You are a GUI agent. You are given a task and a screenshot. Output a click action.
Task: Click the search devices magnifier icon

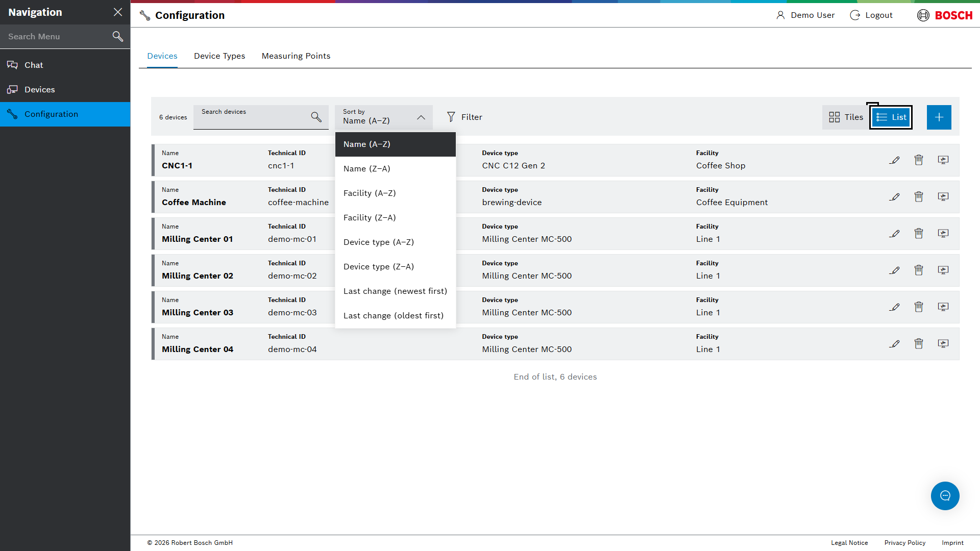[316, 117]
